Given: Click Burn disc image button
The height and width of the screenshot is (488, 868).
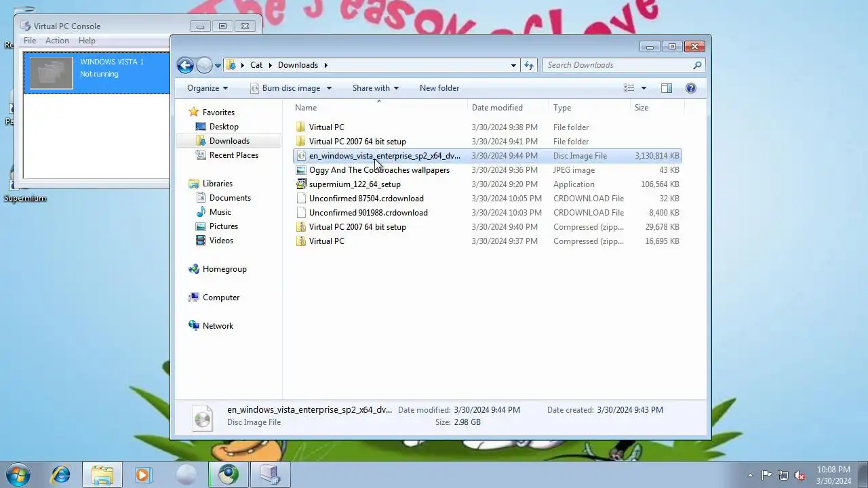Looking at the screenshot, I should [x=285, y=88].
